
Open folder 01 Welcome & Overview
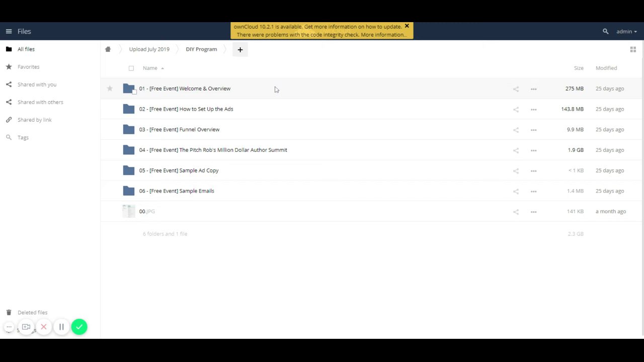tap(185, 88)
